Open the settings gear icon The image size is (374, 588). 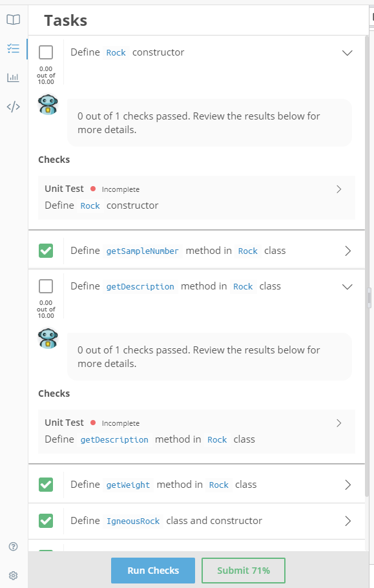pyautogui.click(x=13, y=576)
